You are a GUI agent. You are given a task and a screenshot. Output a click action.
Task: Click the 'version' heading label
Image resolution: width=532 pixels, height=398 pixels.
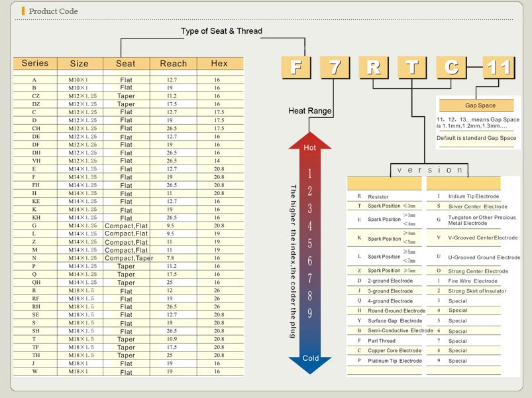(x=429, y=170)
